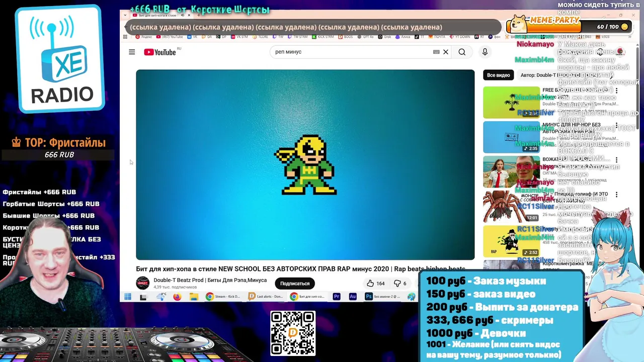
Task: Dislike the video showing 6
Action: tap(400, 283)
